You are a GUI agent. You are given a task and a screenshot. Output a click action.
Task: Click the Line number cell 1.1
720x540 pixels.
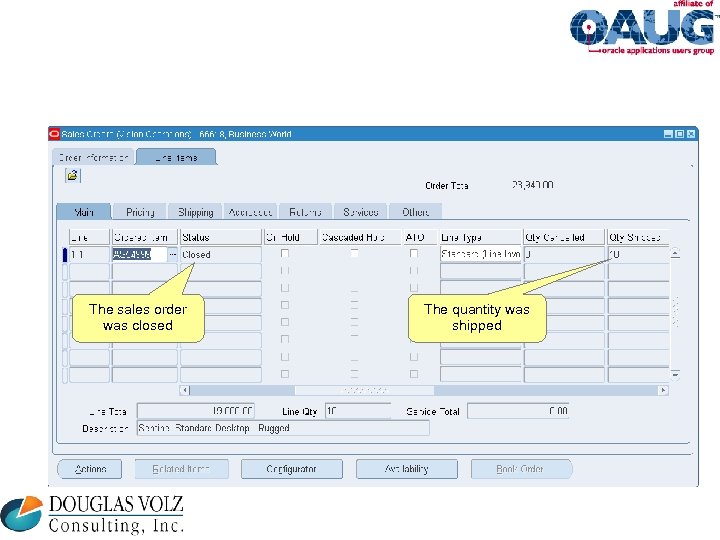pos(89,254)
